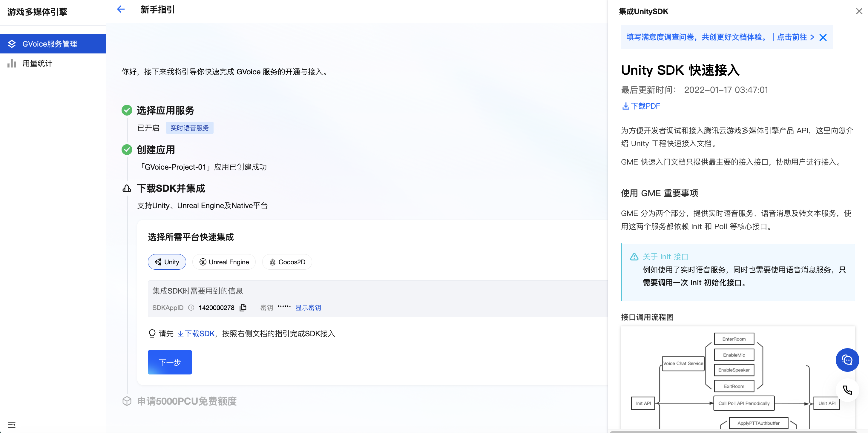Click the back arrow next to 新手指引
868x433 pixels.
point(121,10)
